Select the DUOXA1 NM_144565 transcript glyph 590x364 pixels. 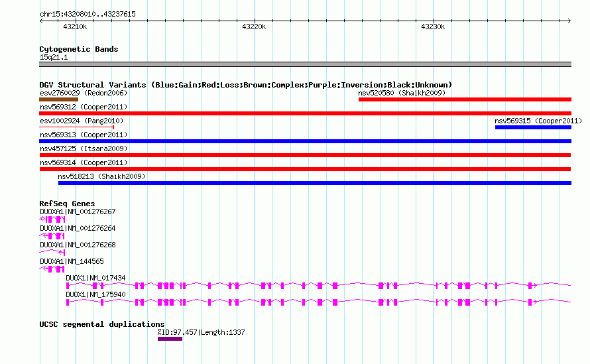52,269
